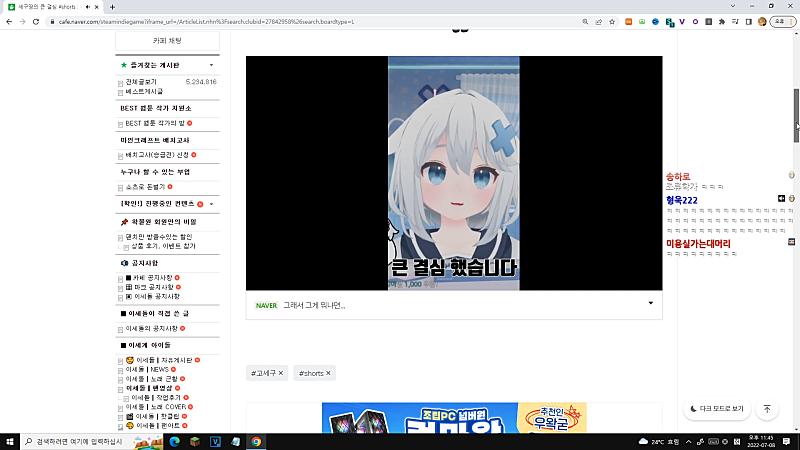Go back with the browser back arrow
Viewport: 800px width, 450px height.
9,22
